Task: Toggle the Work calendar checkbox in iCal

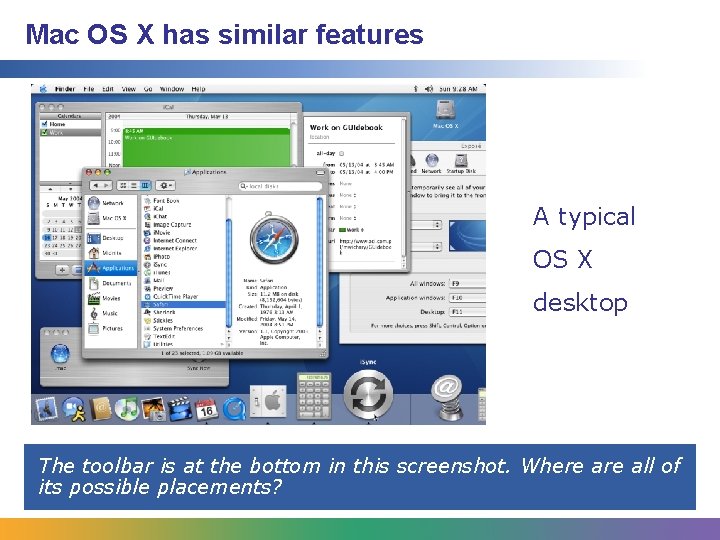Action: pyautogui.click(x=45, y=133)
